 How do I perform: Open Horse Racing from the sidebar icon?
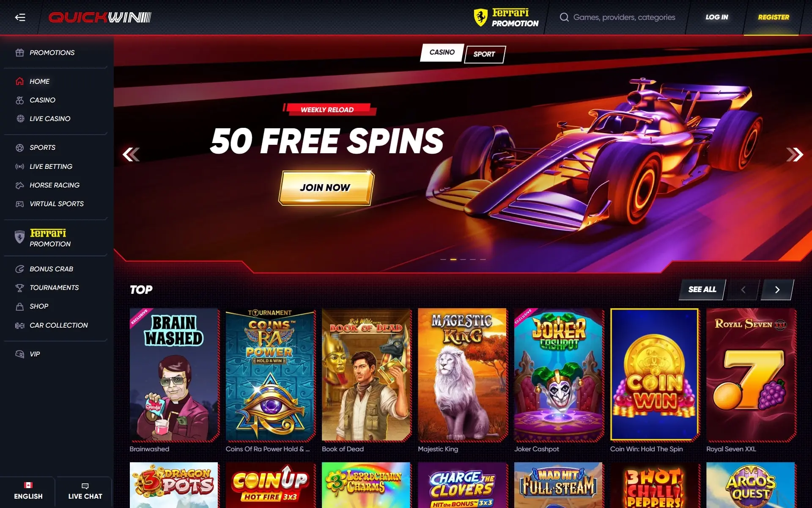click(x=19, y=185)
